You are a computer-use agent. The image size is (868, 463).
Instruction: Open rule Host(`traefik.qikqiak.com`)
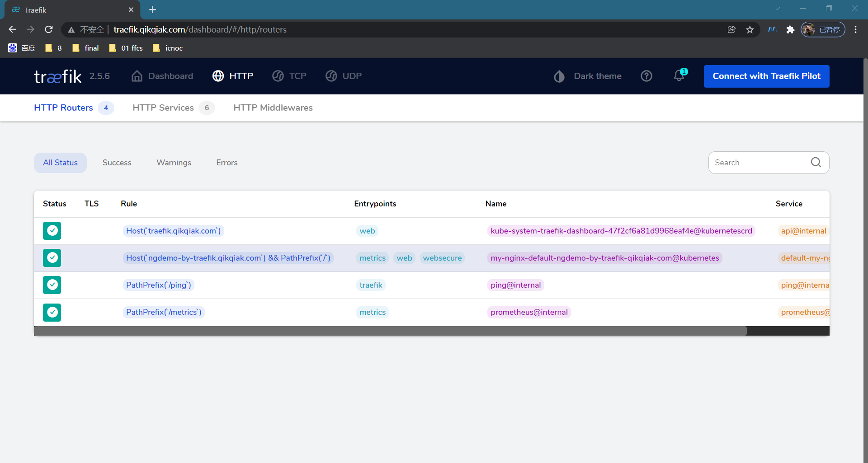pyautogui.click(x=173, y=231)
